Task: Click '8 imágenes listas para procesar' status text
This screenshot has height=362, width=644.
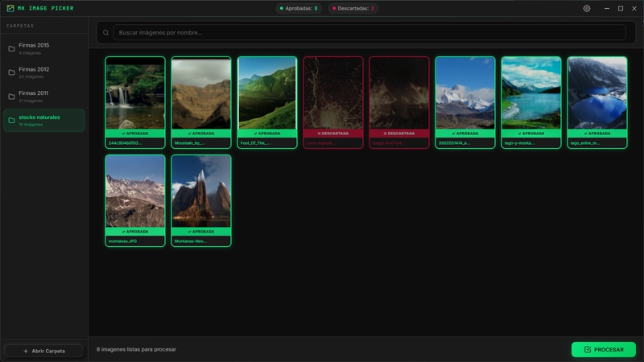Action: pyautogui.click(x=136, y=349)
